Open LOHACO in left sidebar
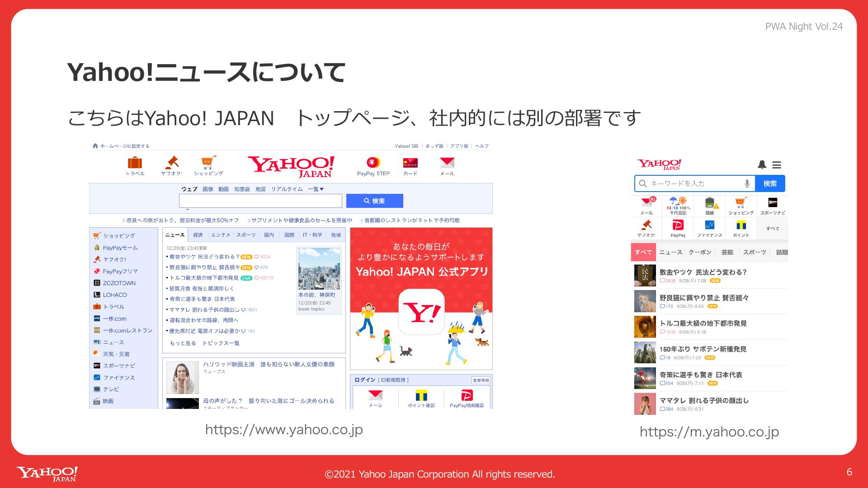The height and width of the screenshot is (488, 868). point(115,295)
